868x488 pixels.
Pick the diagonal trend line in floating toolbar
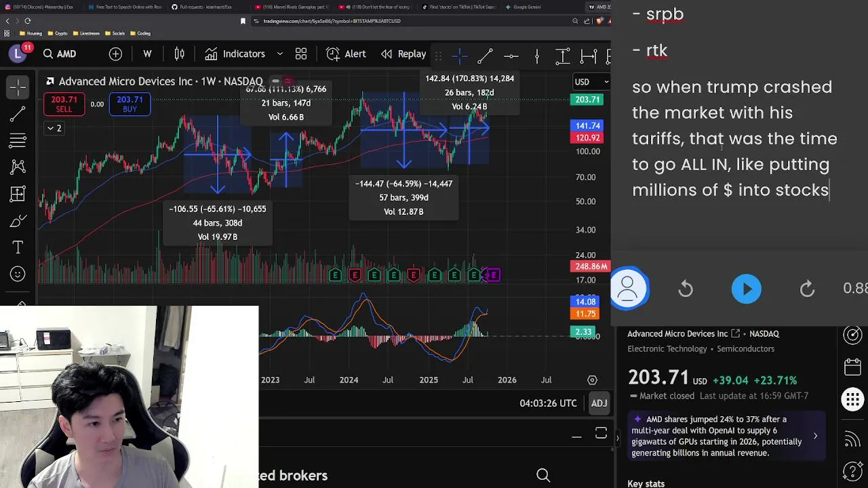pyautogui.click(x=485, y=56)
